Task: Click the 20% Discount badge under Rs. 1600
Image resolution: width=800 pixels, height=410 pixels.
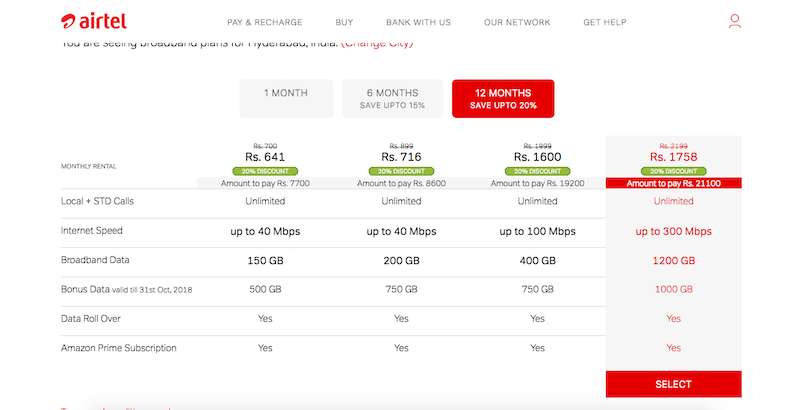Action: pos(538,171)
